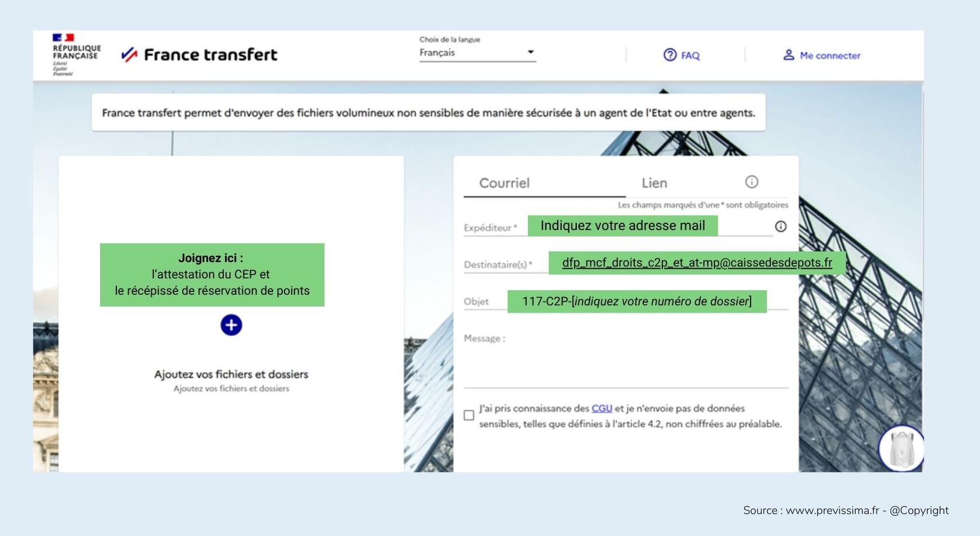Click the info icon beside Expéditeur field
980x536 pixels.
click(780, 227)
